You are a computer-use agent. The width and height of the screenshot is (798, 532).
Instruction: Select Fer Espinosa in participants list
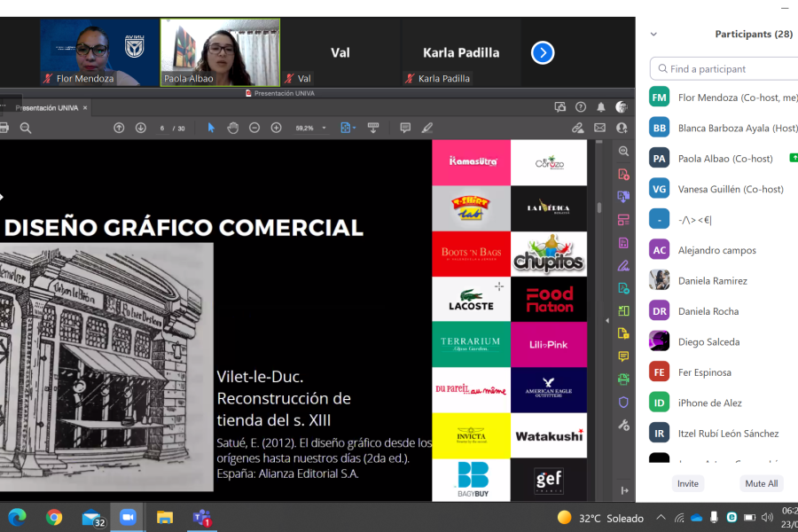coord(724,372)
